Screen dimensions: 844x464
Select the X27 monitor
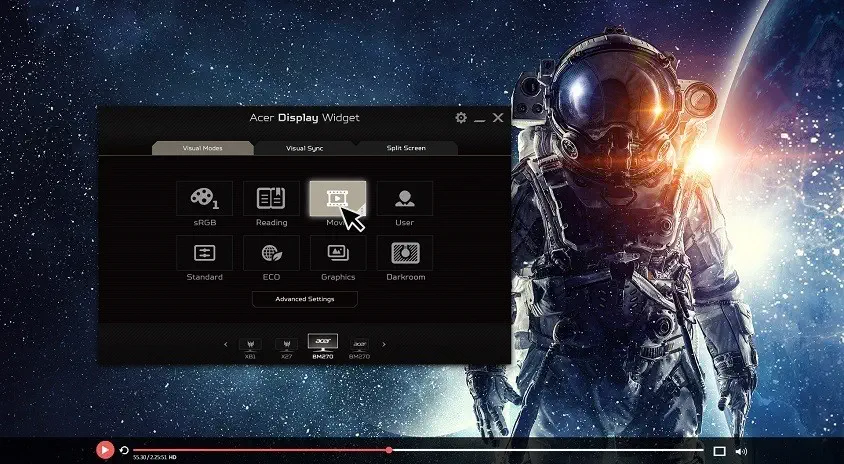coord(286,349)
